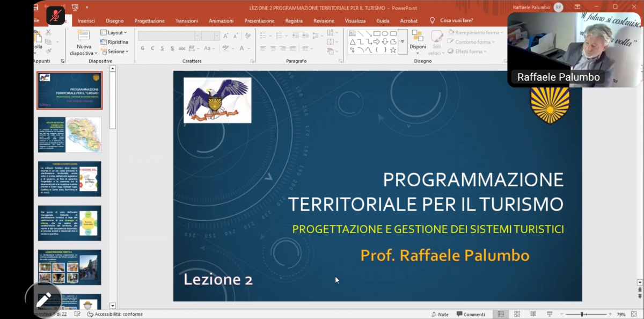Click Accessibilità: conforme status indicator
The height and width of the screenshot is (319, 644).
point(115,314)
